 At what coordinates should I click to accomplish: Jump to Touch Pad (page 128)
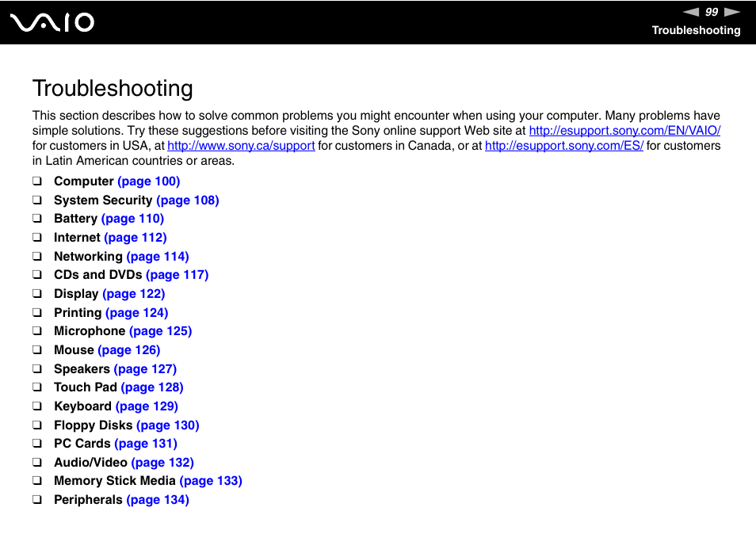pyautogui.click(x=152, y=387)
